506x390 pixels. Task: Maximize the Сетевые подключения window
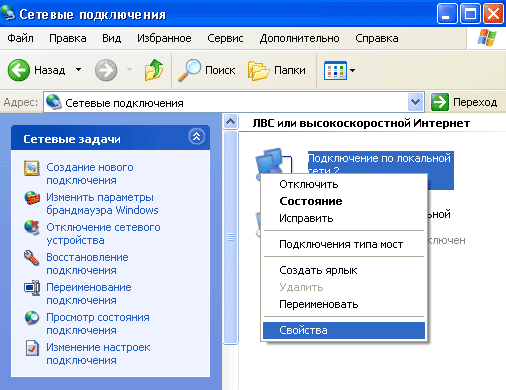pos(470,14)
